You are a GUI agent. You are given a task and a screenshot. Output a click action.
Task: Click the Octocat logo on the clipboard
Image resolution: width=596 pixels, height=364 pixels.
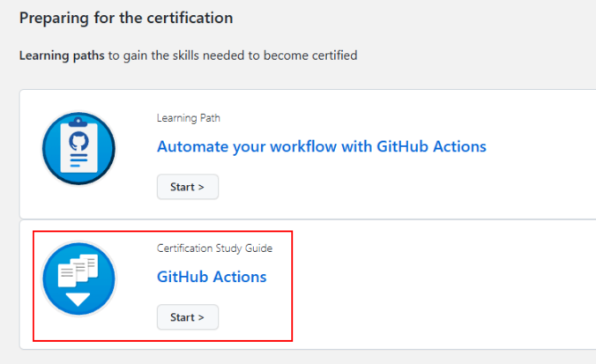click(78, 141)
